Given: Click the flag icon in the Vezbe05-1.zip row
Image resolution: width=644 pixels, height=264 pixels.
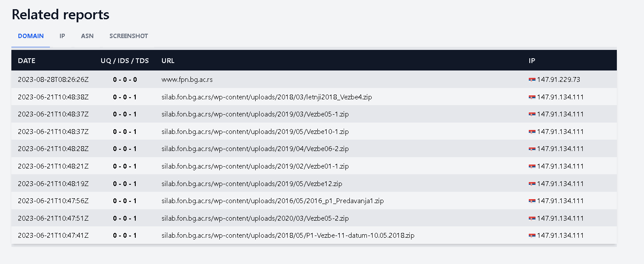Looking at the screenshot, I should click(532, 114).
